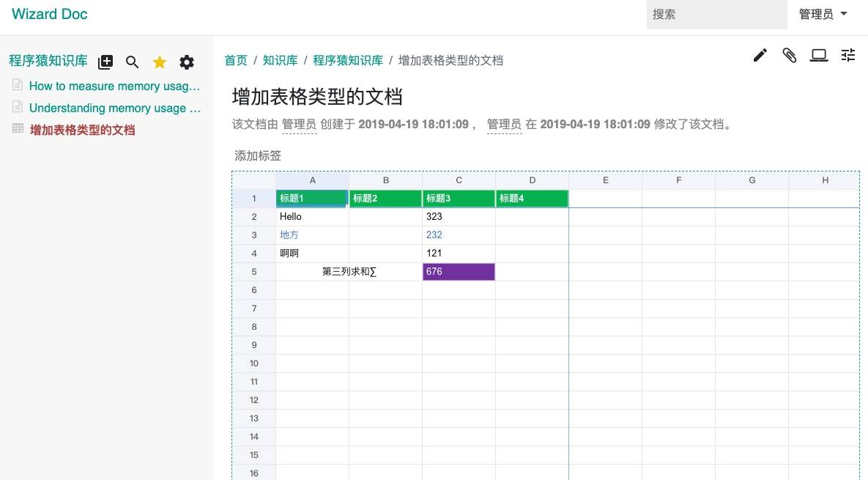Select spreadsheet column F header
The image size is (868, 480).
pyautogui.click(x=679, y=180)
